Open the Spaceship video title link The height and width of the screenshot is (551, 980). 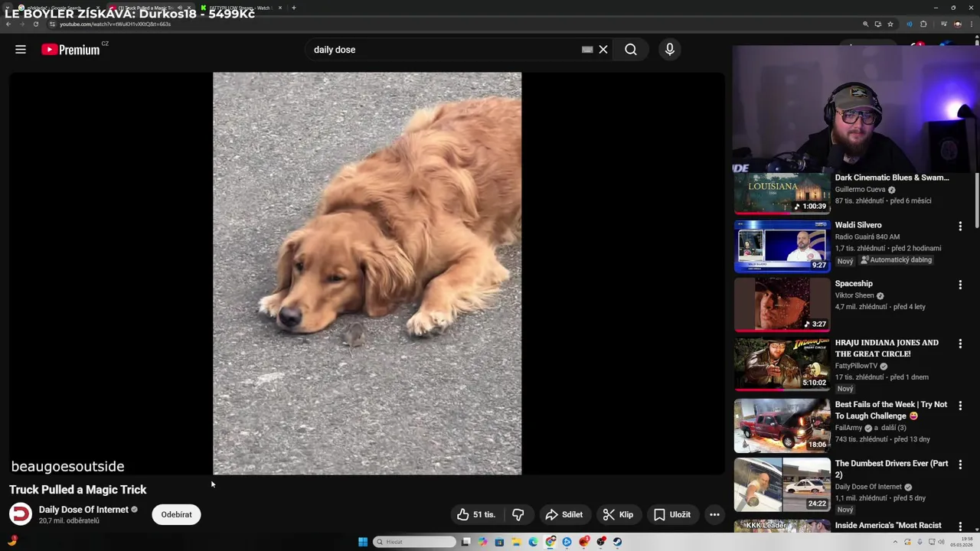[854, 284]
